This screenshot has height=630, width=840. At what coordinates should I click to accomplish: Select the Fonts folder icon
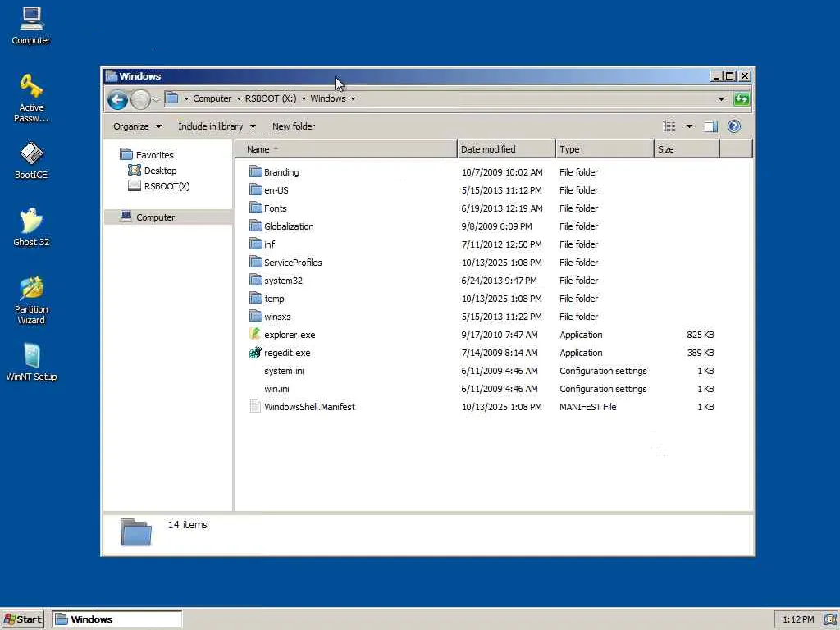click(256, 208)
